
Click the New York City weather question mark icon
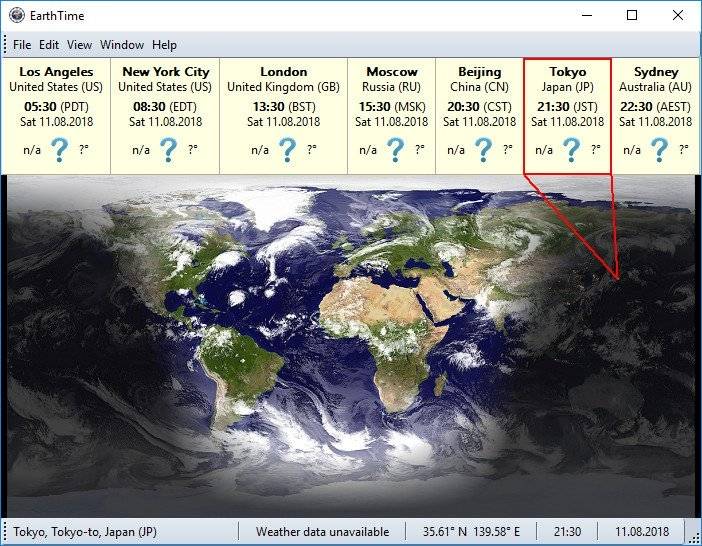pyautogui.click(x=169, y=149)
